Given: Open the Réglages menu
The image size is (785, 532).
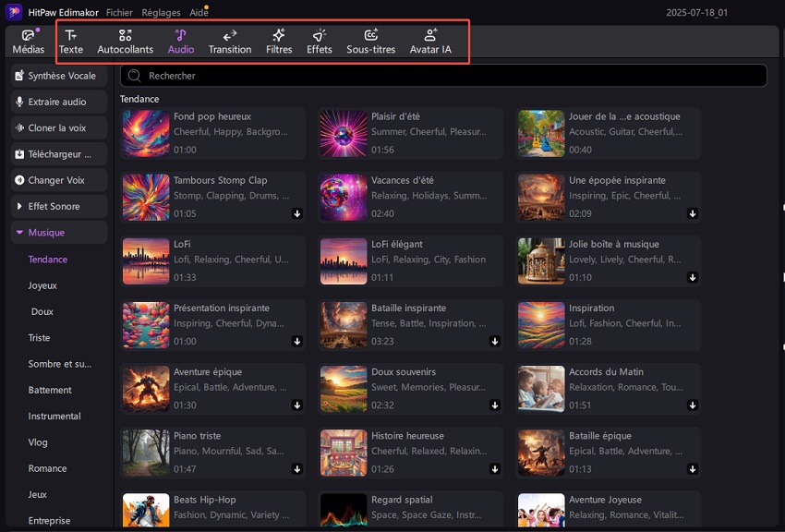Looking at the screenshot, I should [x=161, y=13].
